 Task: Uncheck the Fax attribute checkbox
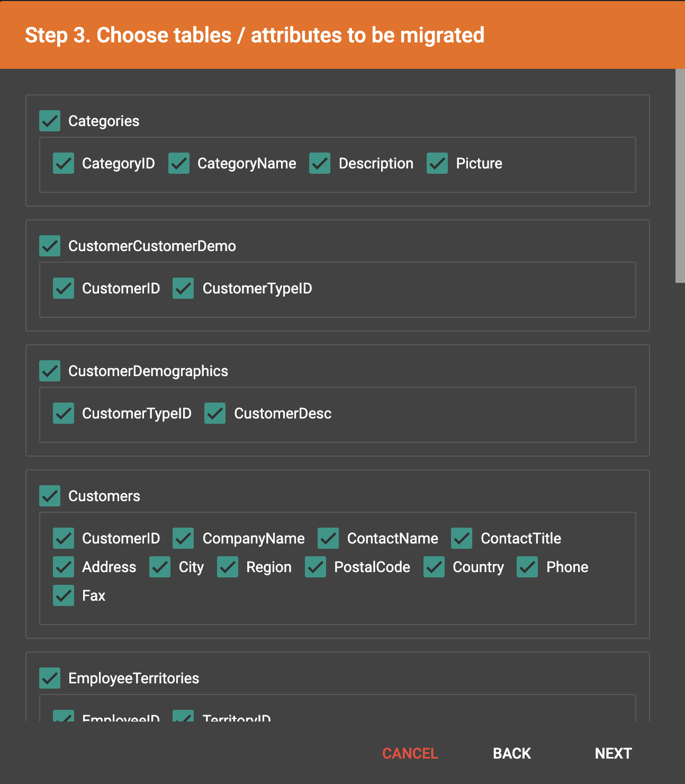[x=64, y=595]
